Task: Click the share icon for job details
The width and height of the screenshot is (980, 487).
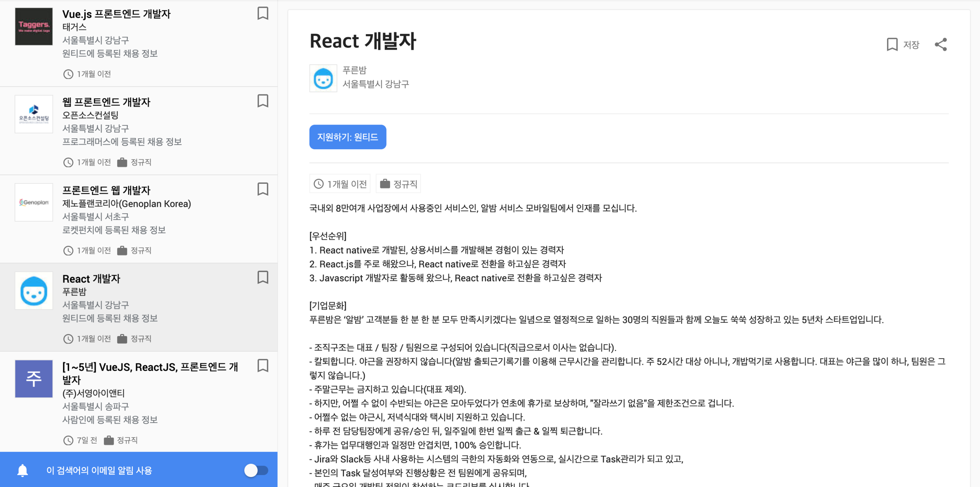Action: pos(940,45)
